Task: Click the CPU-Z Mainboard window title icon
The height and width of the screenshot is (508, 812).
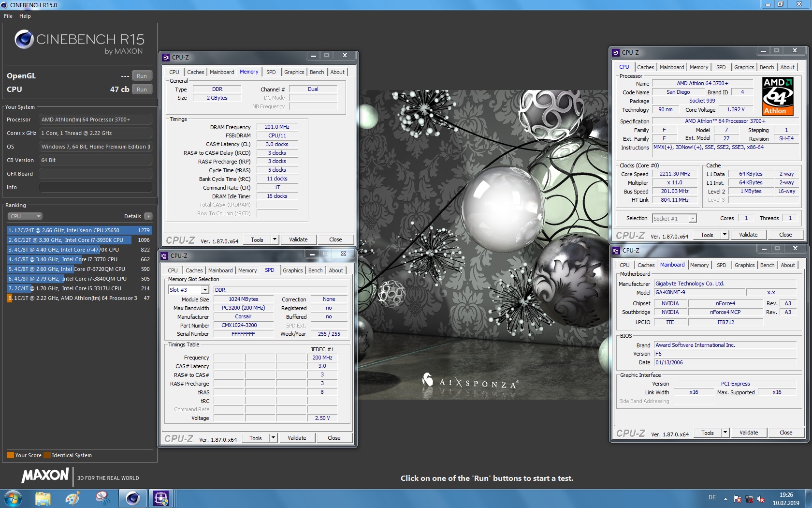Action: click(x=616, y=250)
